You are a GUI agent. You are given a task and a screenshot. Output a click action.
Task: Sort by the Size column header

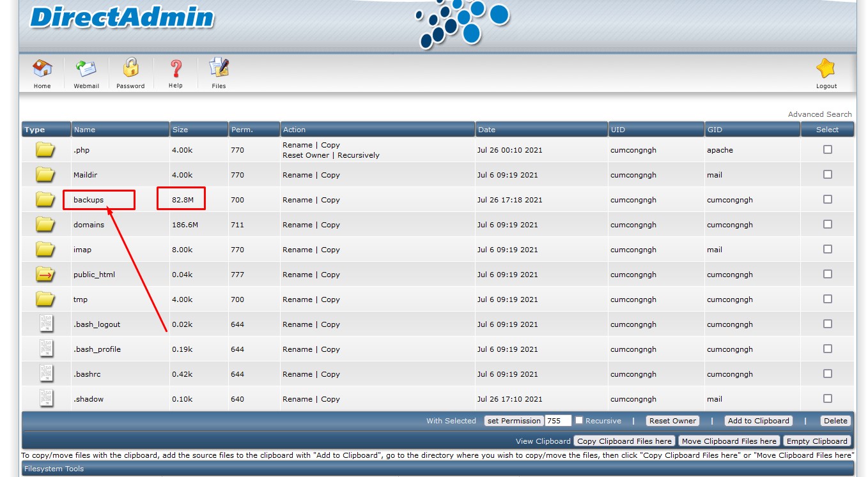pos(180,130)
